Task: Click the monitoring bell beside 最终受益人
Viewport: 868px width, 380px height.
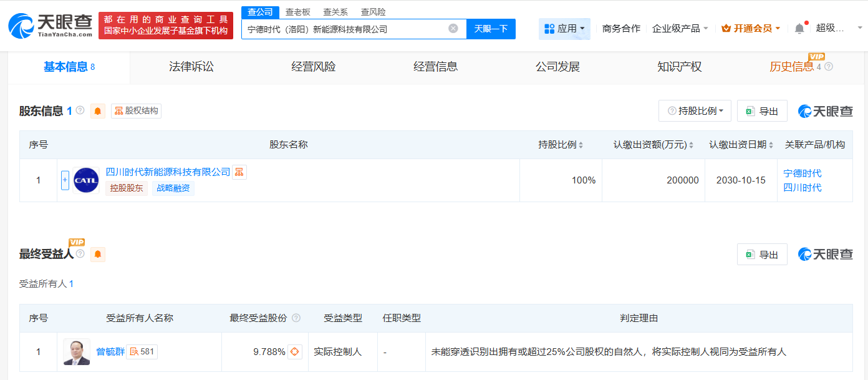Action: click(98, 254)
